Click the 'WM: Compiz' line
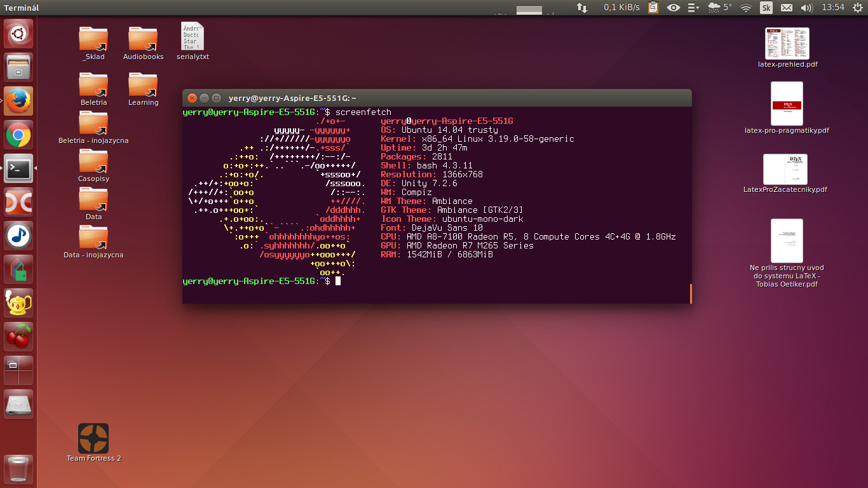Screen dimensions: 868x488 pos(406,192)
